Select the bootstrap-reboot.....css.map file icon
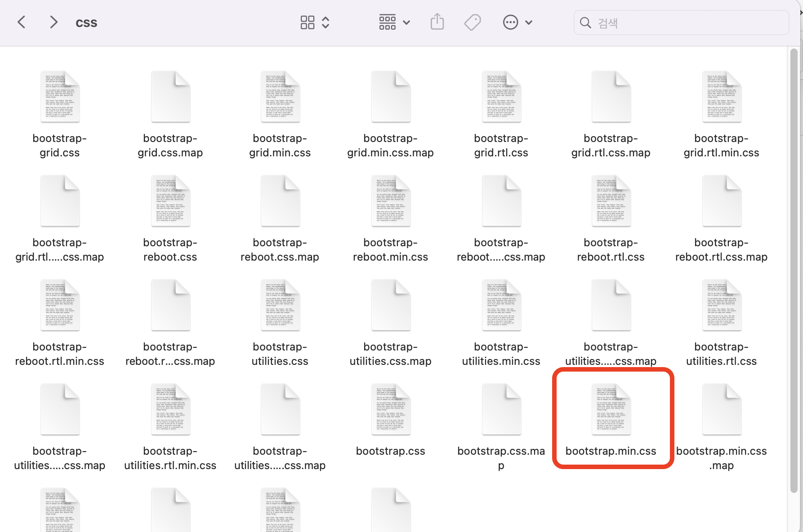The height and width of the screenshot is (532, 803). 501,201
